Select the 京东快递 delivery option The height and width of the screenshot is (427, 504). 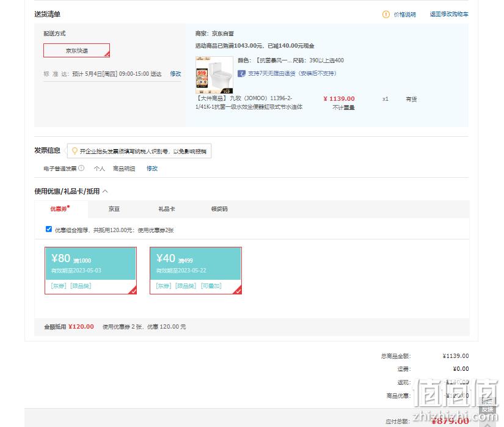[x=76, y=51]
